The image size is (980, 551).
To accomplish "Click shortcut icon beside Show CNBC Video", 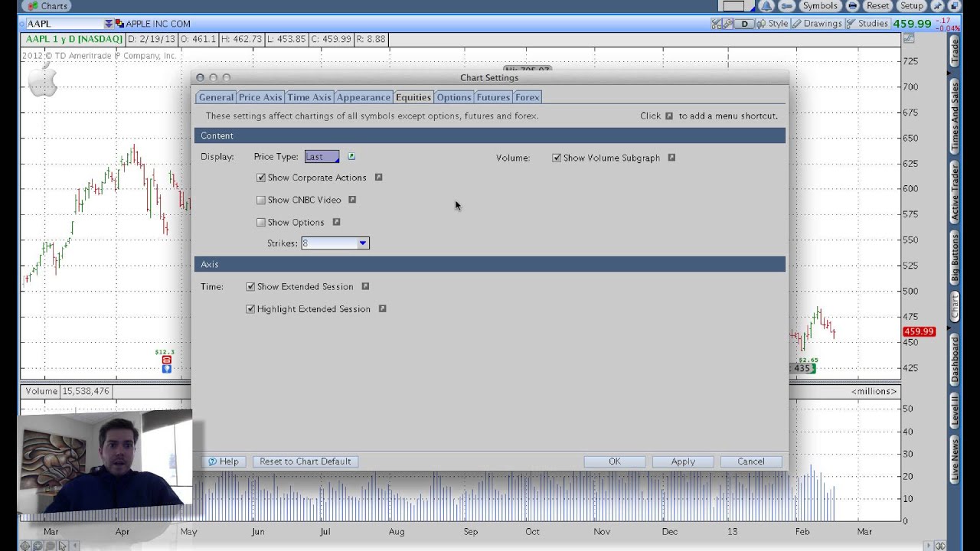I will click(352, 199).
